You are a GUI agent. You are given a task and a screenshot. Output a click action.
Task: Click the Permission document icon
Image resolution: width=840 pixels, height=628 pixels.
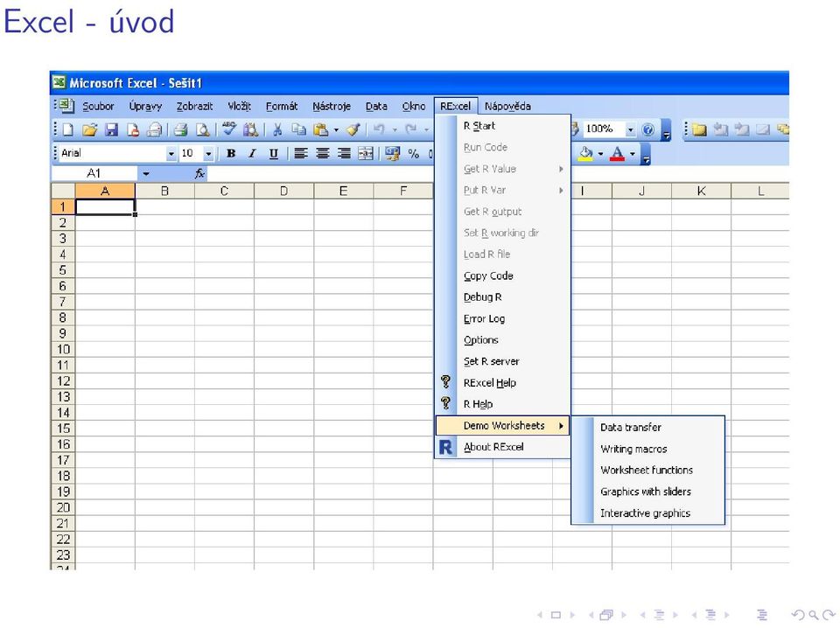[133, 129]
